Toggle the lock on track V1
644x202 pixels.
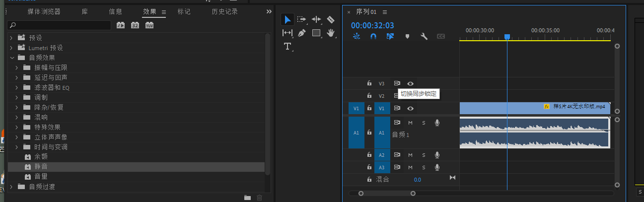pos(369,108)
